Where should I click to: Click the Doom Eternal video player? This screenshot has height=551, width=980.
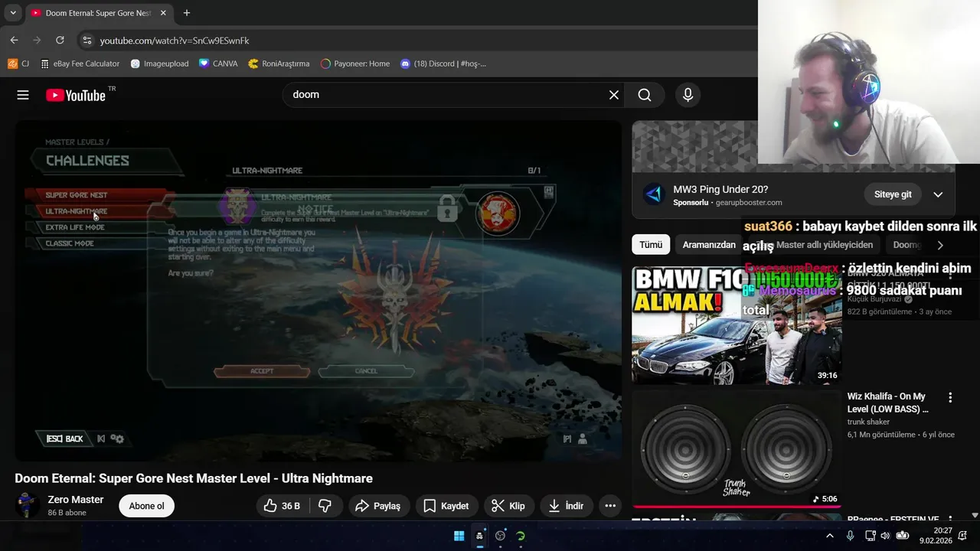pyautogui.click(x=318, y=291)
